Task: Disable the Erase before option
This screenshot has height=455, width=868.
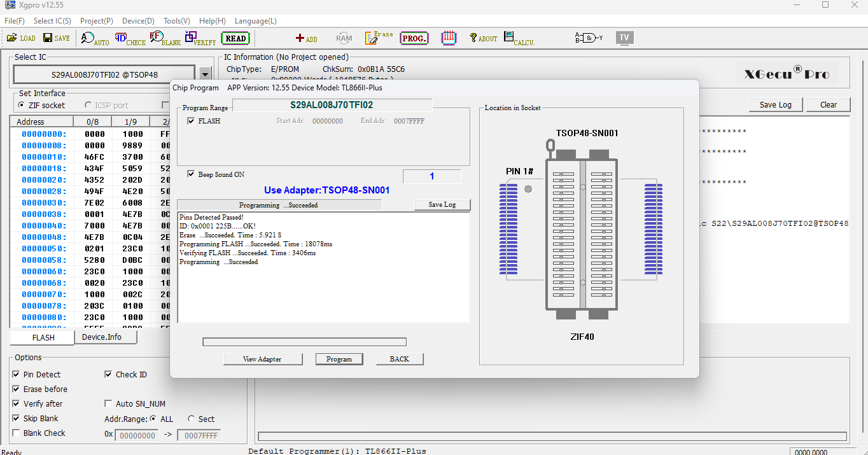Action: coord(16,389)
